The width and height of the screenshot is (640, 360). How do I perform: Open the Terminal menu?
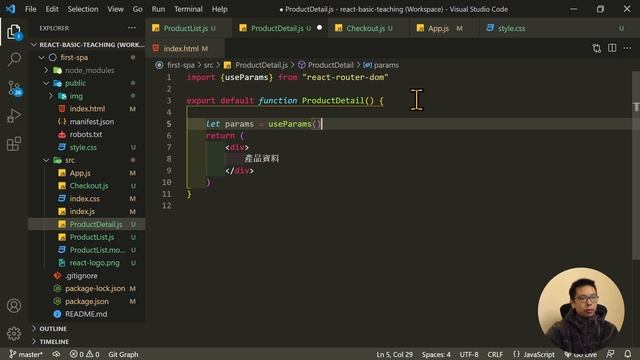coord(188,9)
